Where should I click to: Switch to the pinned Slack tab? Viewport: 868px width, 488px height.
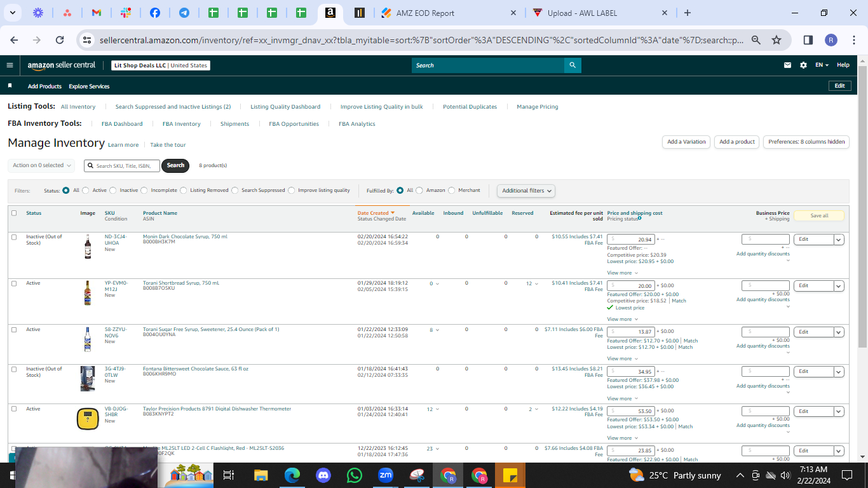click(126, 13)
